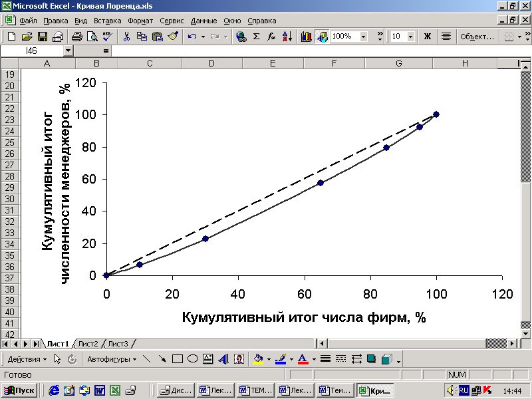This screenshot has width=532, height=399.
Task: Open the Справка menu
Action: point(261,21)
